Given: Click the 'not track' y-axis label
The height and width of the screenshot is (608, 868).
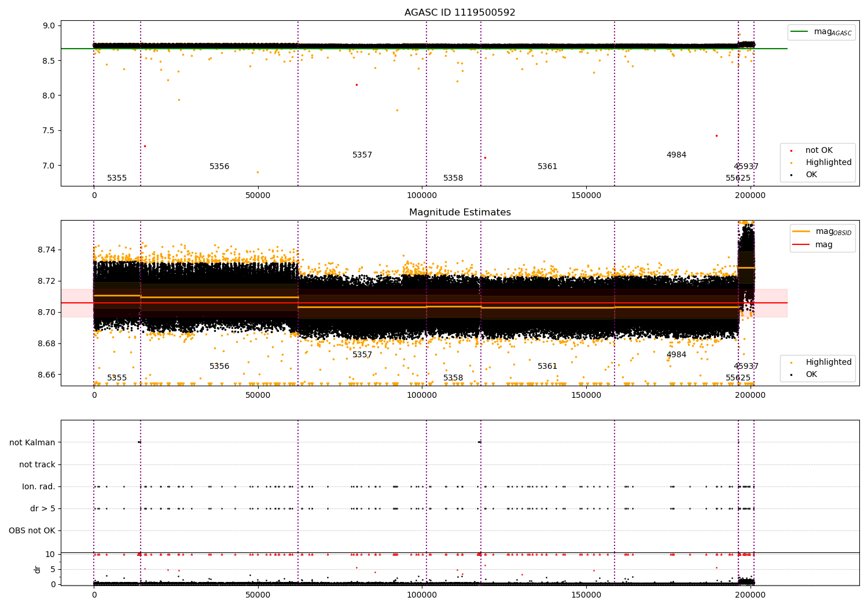Looking at the screenshot, I should point(37,464).
